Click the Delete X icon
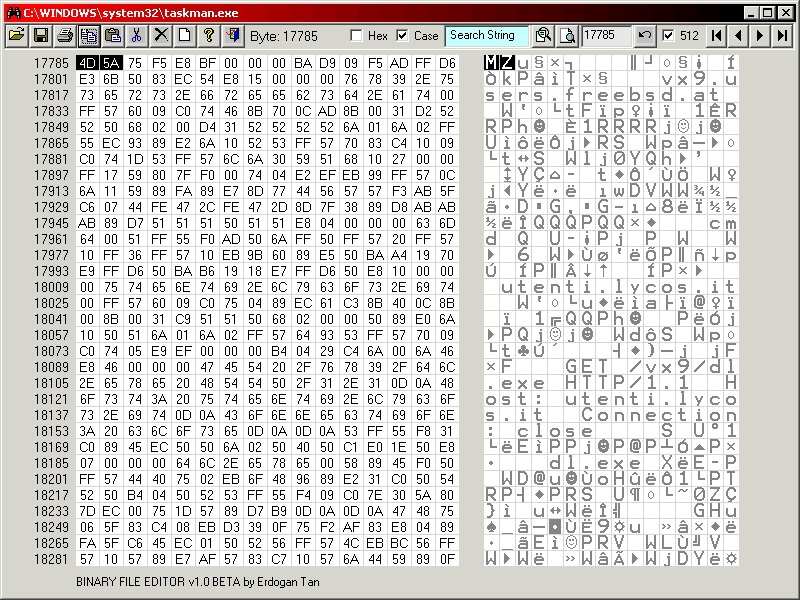800x600 pixels. (x=160, y=35)
